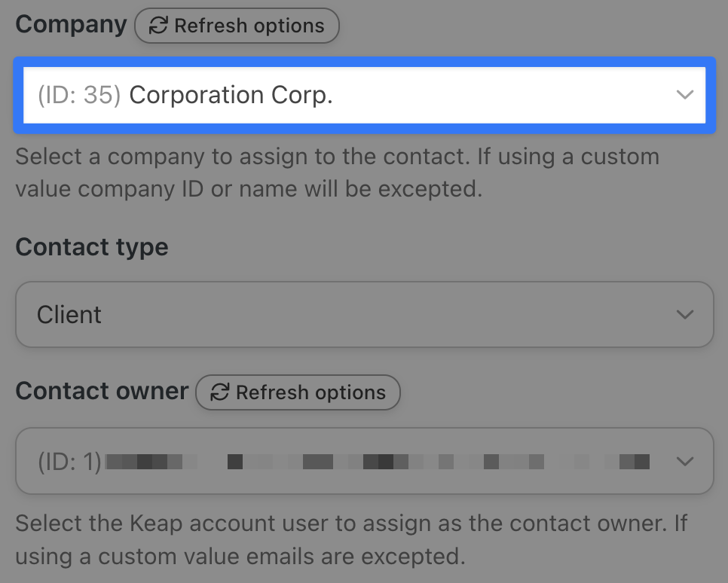728x583 pixels.
Task: Click the (ID: 35) prefix in Company field
Action: pyautogui.click(x=79, y=96)
